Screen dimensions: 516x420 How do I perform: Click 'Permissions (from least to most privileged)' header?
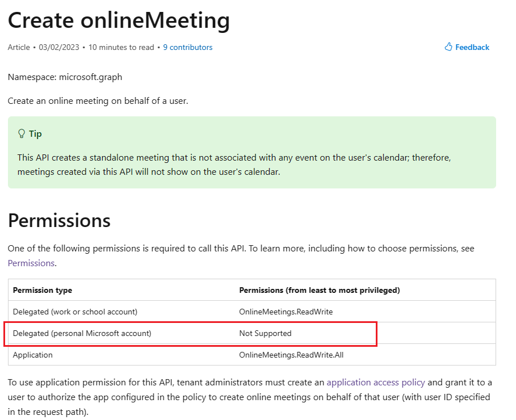coord(320,291)
